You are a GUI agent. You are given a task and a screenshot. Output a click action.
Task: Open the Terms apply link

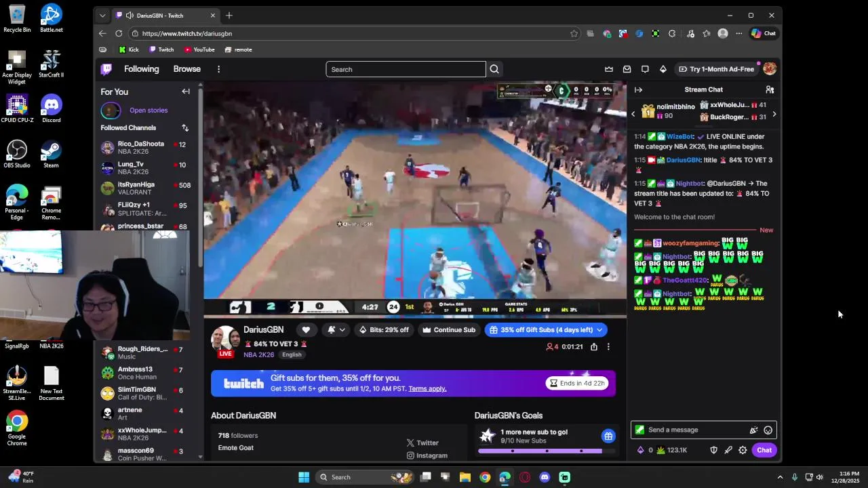pos(427,389)
